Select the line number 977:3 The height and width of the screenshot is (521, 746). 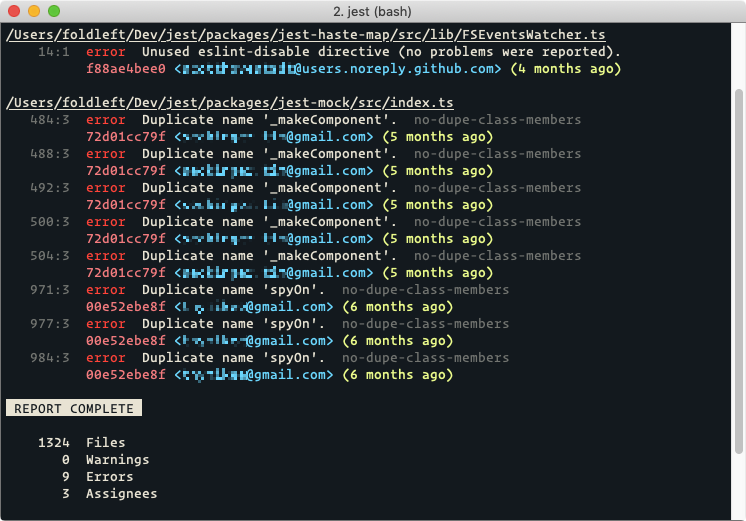(x=50, y=324)
